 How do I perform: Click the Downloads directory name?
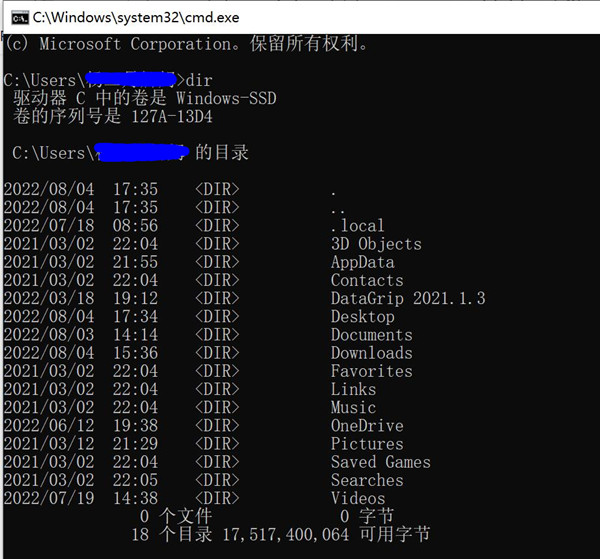click(371, 353)
